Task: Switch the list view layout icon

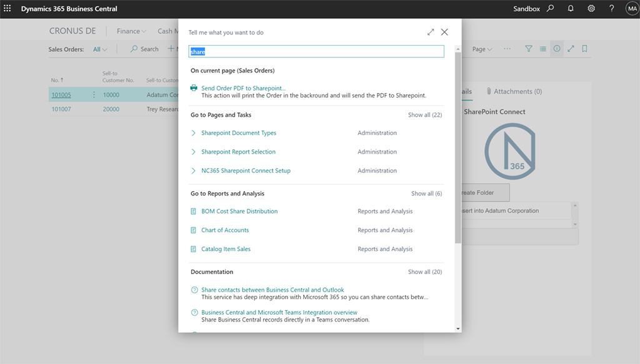Action: tap(543, 49)
